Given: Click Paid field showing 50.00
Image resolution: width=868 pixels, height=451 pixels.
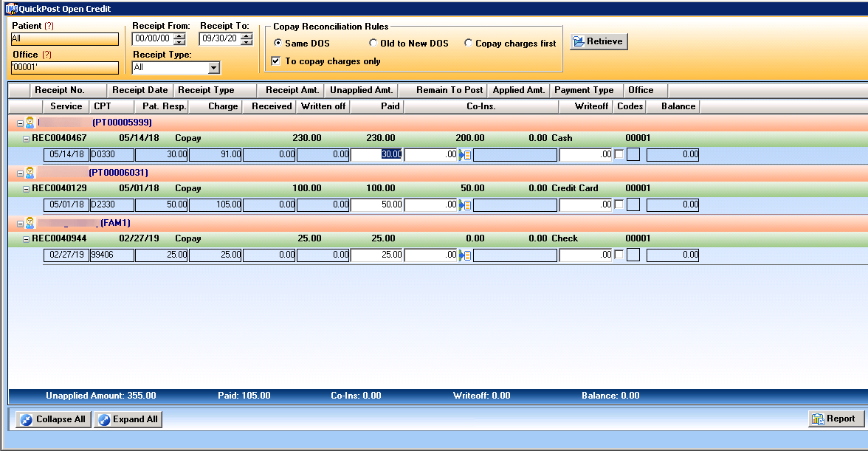Looking at the screenshot, I should click(377, 204).
